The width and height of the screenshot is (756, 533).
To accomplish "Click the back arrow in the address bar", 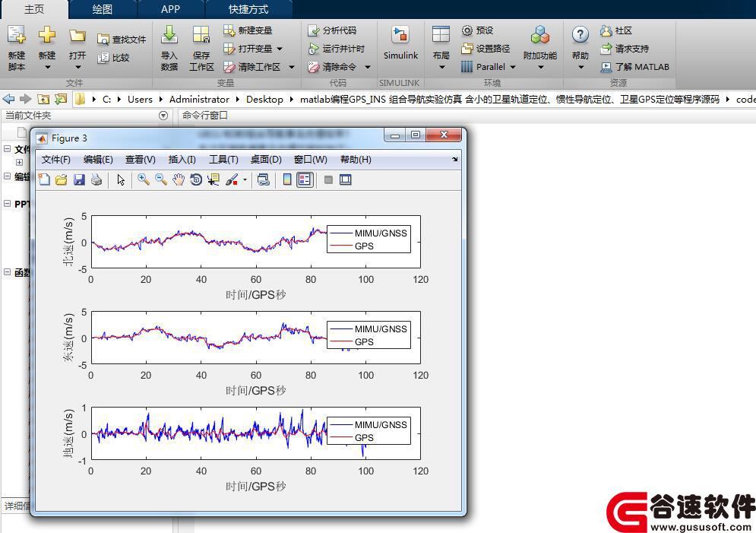I will point(8,99).
